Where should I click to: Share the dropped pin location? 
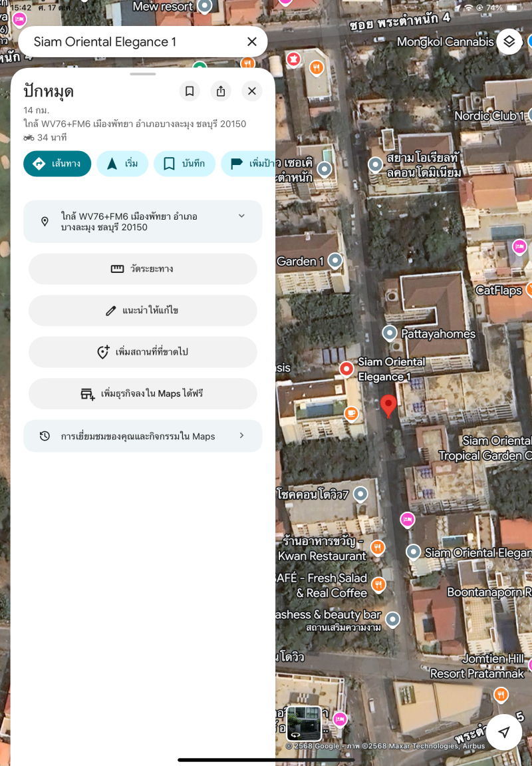coord(221,91)
